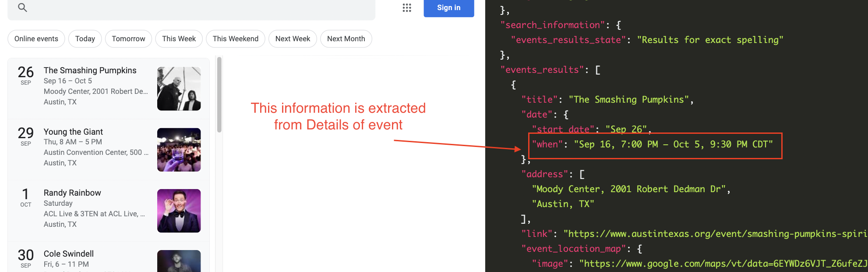Click the "search_information" JSON key
This screenshot has height=272, width=868.
(553, 25)
